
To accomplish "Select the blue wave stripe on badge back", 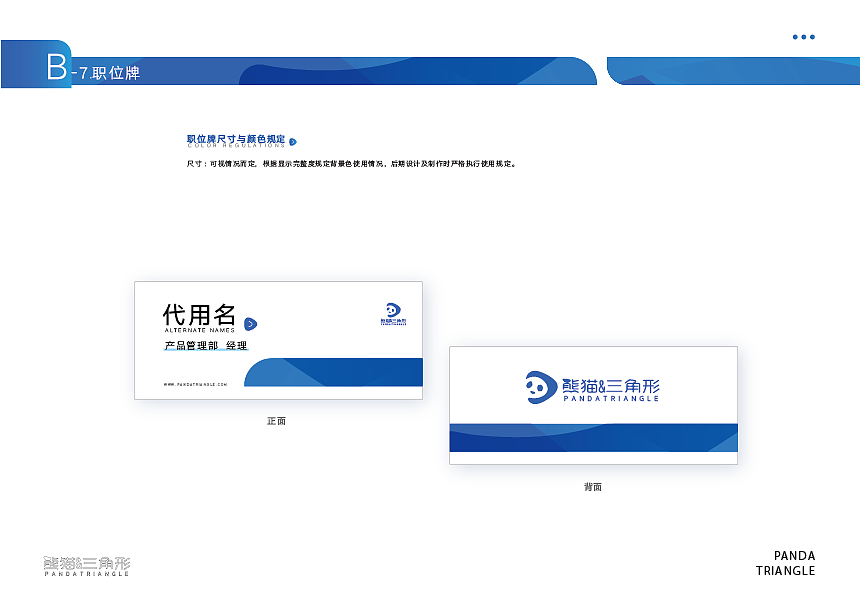I will pyautogui.click(x=592, y=438).
